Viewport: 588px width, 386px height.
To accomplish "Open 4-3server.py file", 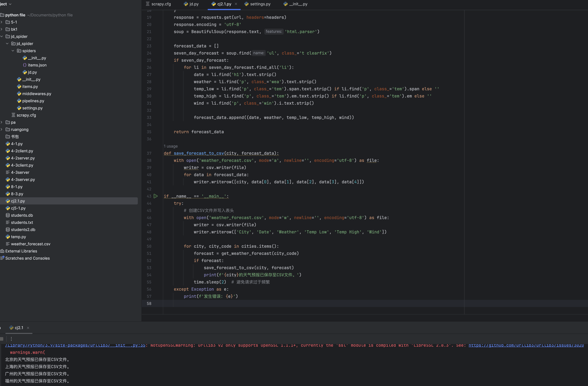I will [x=20, y=179].
